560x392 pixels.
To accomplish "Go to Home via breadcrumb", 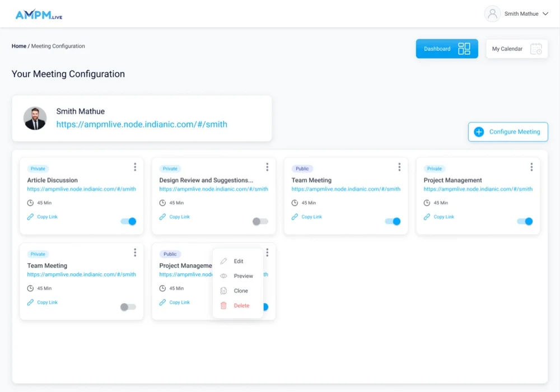I will (x=19, y=46).
